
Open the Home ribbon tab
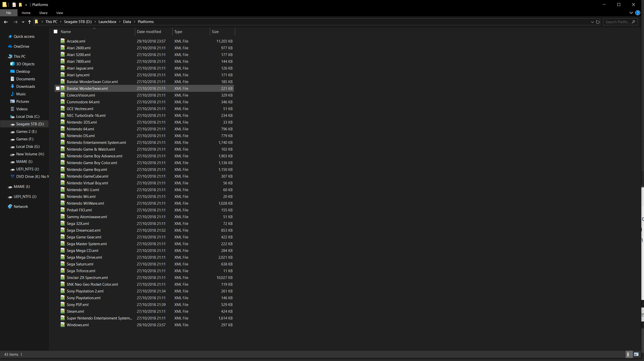click(x=26, y=13)
